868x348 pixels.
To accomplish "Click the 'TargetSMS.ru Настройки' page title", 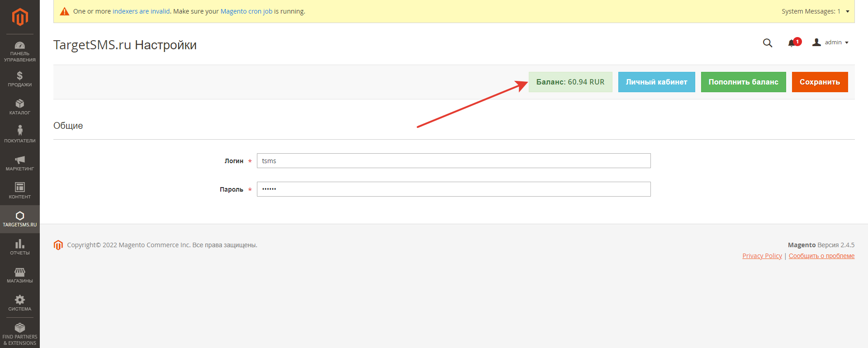I will (x=125, y=45).
